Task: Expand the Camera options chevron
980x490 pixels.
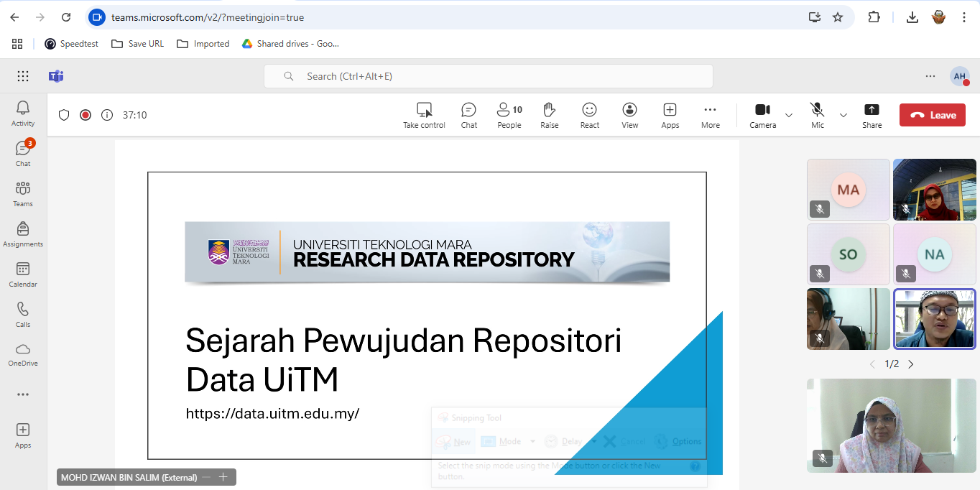Action: click(789, 115)
